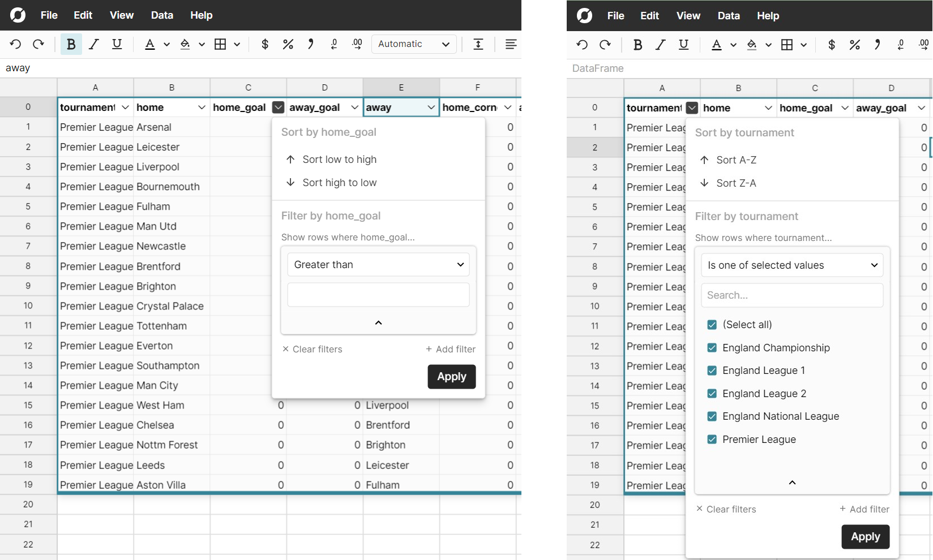The width and height of the screenshot is (933, 560).
Task: Click the text alignment icon after the vertical align icon
Action: coord(511,44)
